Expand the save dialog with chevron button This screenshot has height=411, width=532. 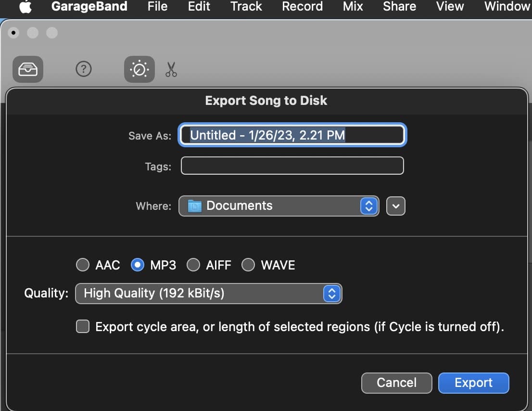click(x=396, y=206)
